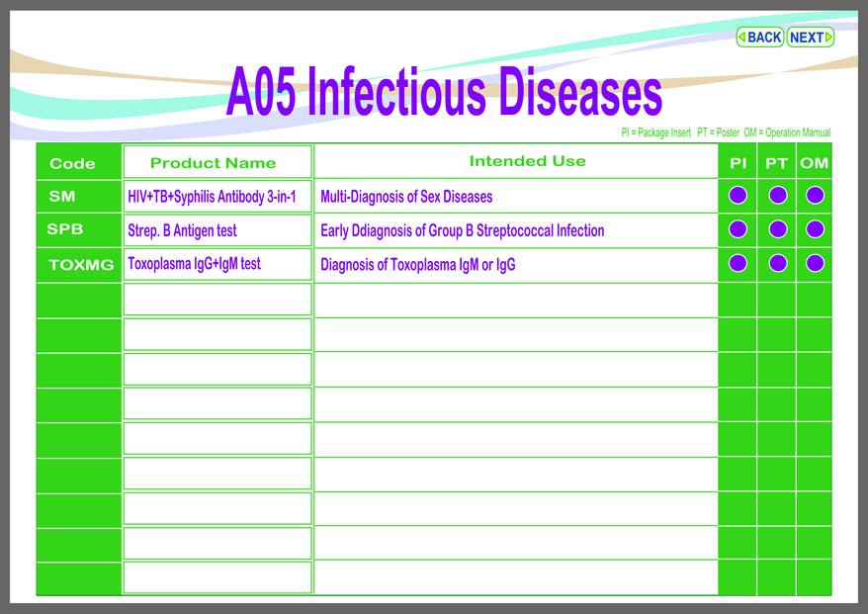
Task: Click the NEXT navigation button
Action: tap(811, 38)
